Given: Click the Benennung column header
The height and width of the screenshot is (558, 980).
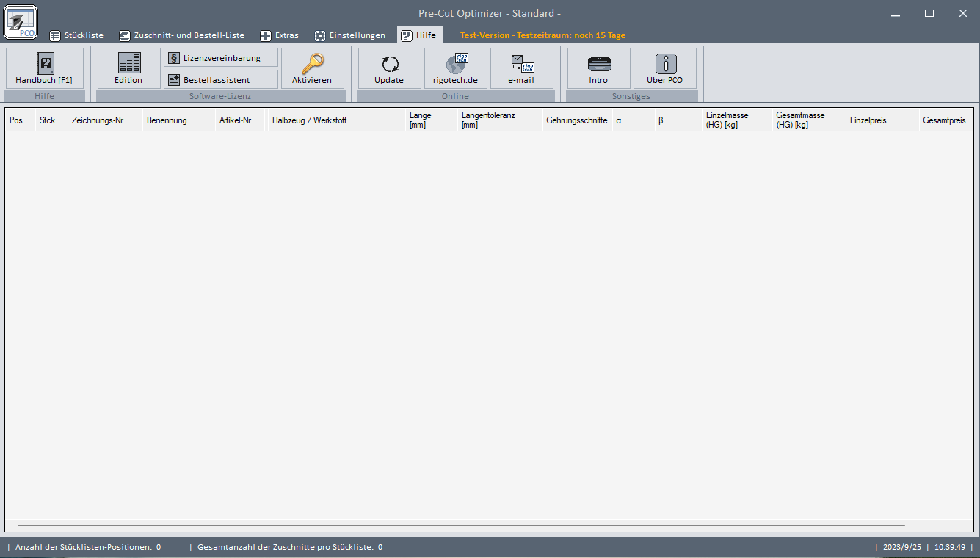Looking at the screenshot, I should 179,120.
